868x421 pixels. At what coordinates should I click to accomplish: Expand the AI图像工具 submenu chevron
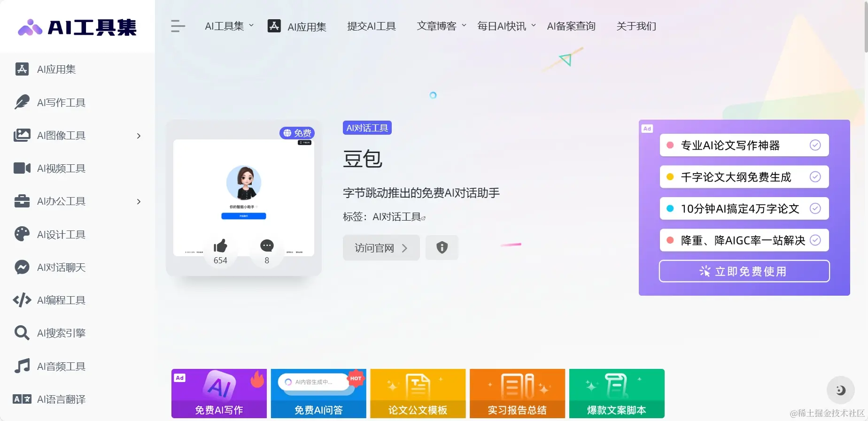click(x=139, y=136)
